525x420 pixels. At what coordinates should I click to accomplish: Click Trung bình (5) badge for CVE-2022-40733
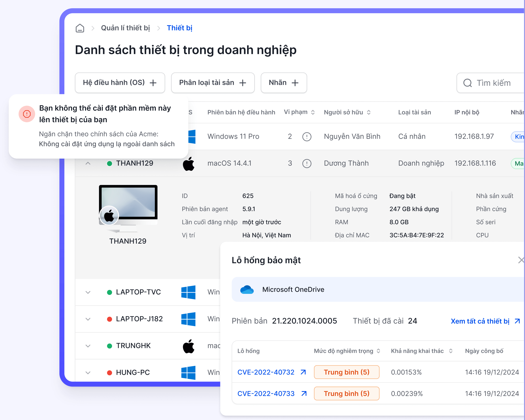click(347, 394)
